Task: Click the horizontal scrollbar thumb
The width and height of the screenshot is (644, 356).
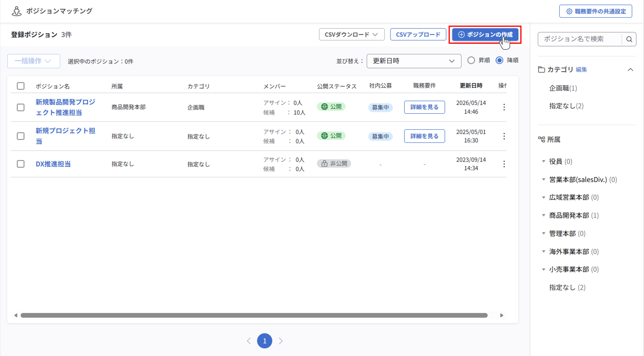Action: point(254,315)
